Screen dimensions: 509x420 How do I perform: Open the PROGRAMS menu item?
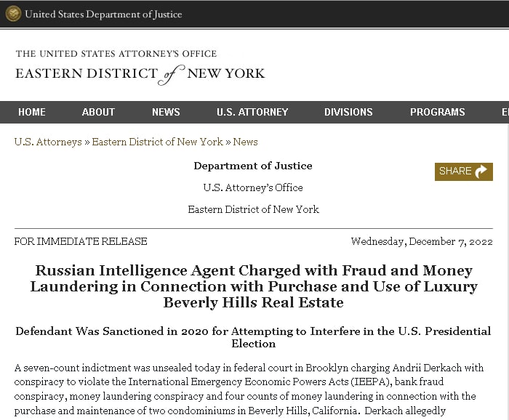pyautogui.click(x=437, y=112)
